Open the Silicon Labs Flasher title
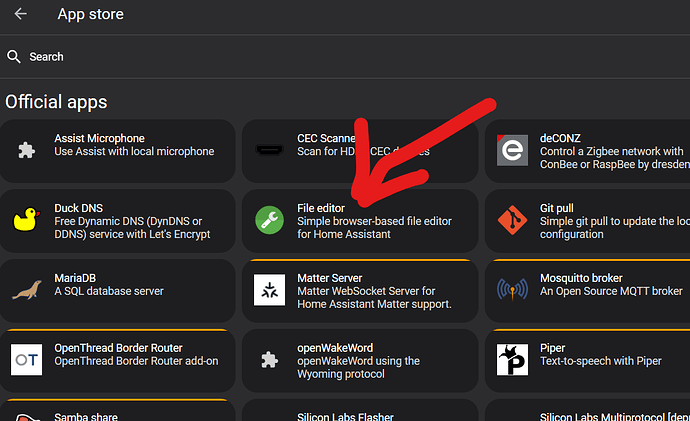 click(345, 416)
